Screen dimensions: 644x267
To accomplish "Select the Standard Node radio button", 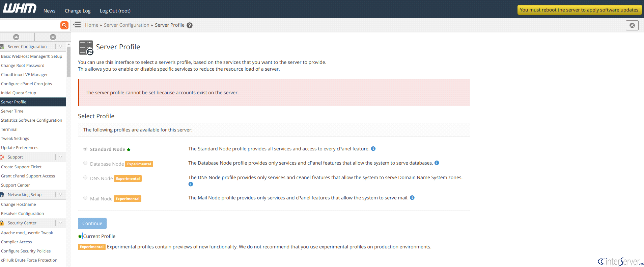I will pyautogui.click(x=85, y=149).
